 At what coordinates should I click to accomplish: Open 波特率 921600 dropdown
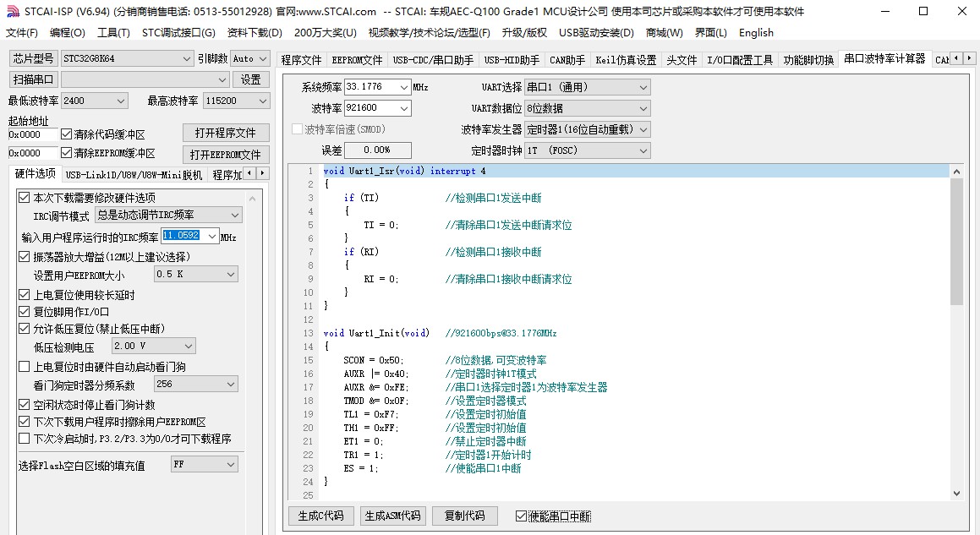coord(404,108)
